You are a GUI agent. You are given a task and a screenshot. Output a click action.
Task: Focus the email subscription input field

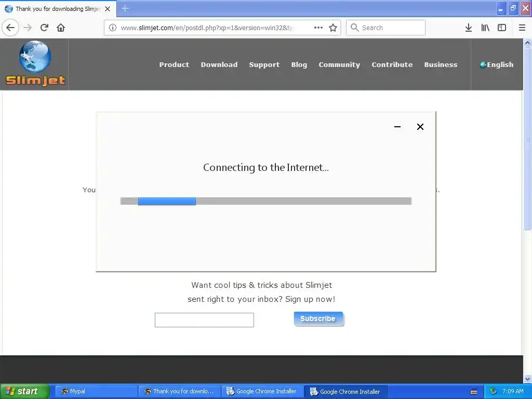pos(204,320)
